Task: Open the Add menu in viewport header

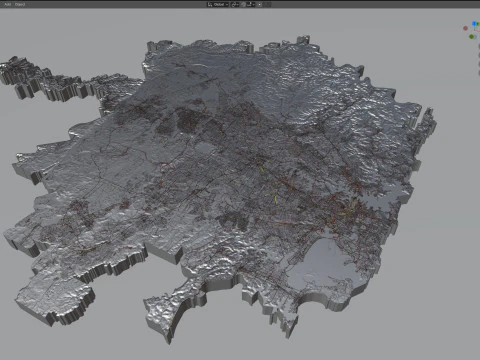Action: pos(7,4)
